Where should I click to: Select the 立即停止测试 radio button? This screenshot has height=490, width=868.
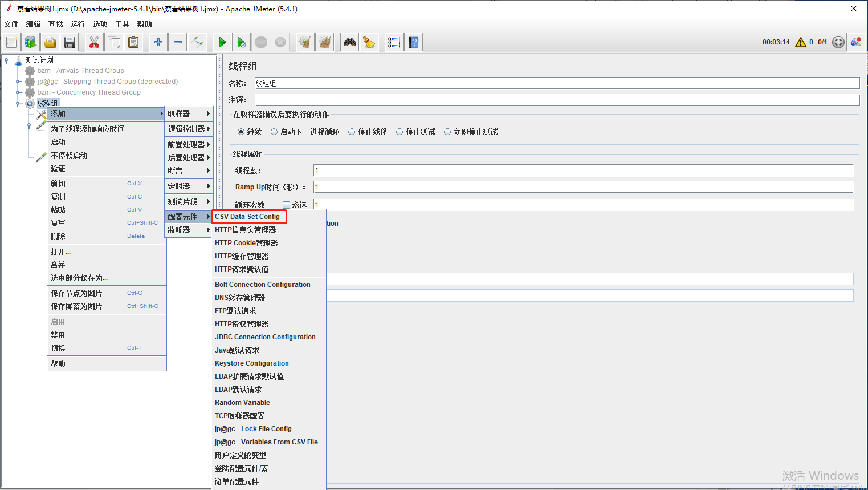[447, 132]
